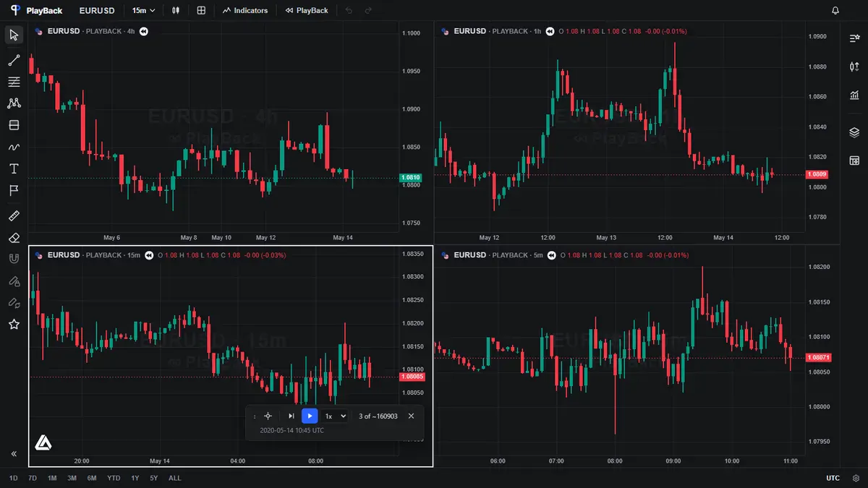The height and width of the screenshot is (488, 868).
Task: Select the cursor arrow tool
Action: [x=14, y=35]
